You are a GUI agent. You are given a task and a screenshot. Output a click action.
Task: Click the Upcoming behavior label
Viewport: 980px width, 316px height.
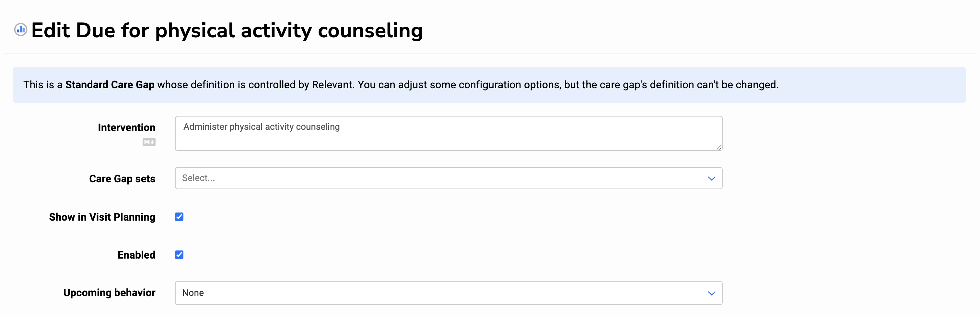click(109, 293)
